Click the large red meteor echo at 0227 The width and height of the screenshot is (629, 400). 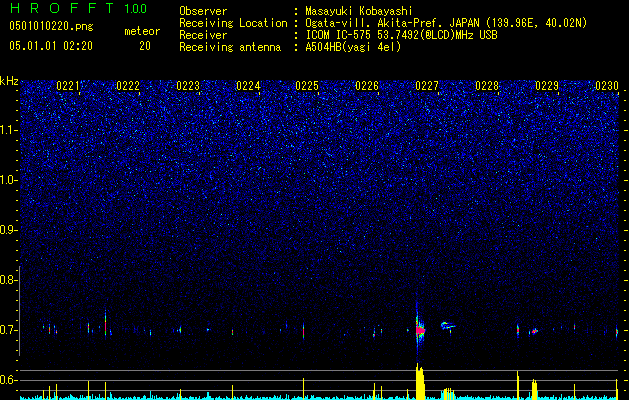pyautogui.click(x=420, y=330)
